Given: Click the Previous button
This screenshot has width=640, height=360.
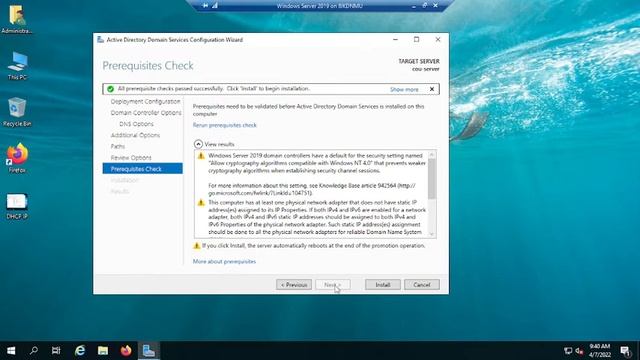Looking at the screenshot, I should pyautogui.click(x=294, y=284).
